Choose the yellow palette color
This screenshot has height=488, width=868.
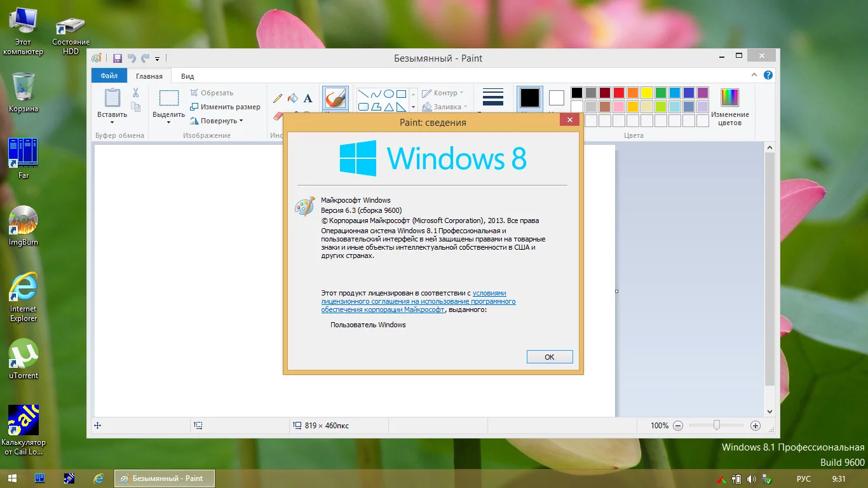point(646,93)
